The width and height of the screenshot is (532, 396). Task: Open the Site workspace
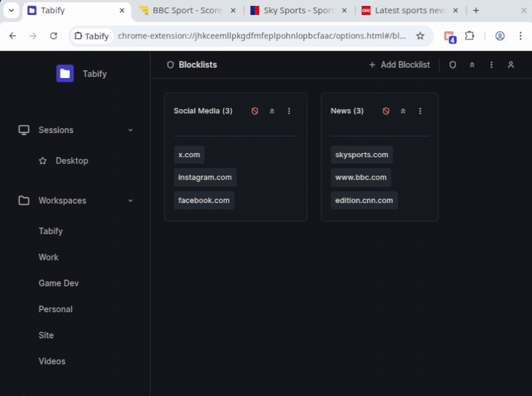46,335
